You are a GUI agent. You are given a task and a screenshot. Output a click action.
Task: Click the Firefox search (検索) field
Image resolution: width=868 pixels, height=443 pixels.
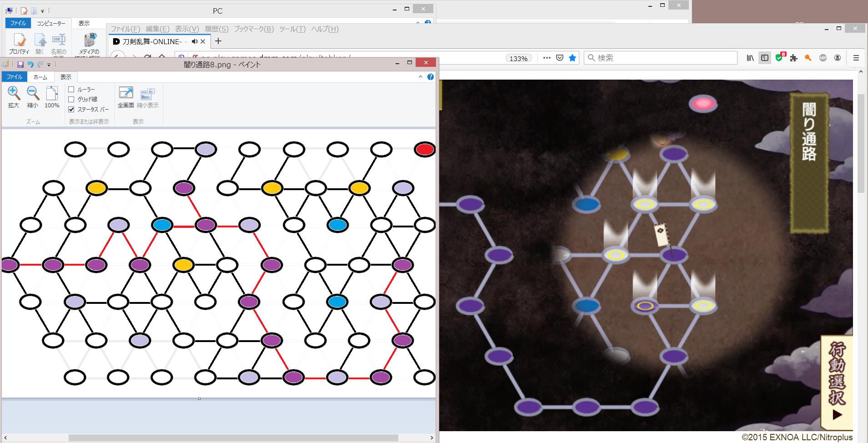(660, 58)
